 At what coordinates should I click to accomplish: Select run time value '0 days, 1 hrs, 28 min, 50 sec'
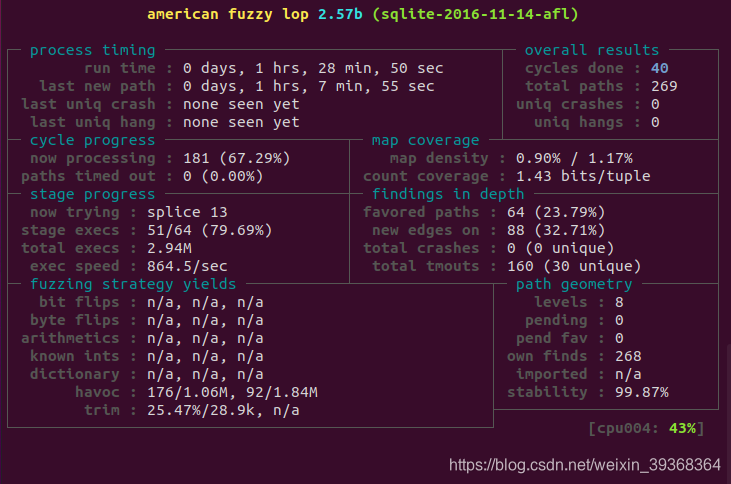coord(313,69)
